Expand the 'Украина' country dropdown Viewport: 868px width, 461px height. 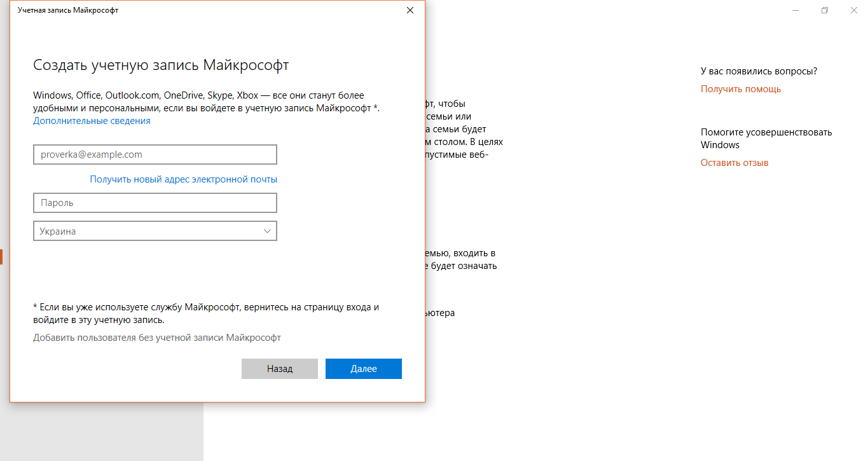click(155, 231)
